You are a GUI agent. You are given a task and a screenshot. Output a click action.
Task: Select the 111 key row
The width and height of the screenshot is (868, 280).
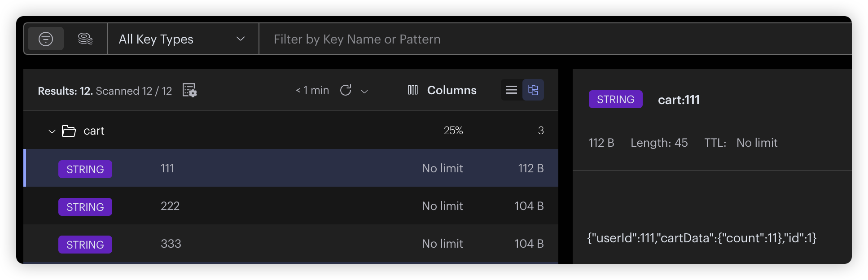click(x=291, y=168)
